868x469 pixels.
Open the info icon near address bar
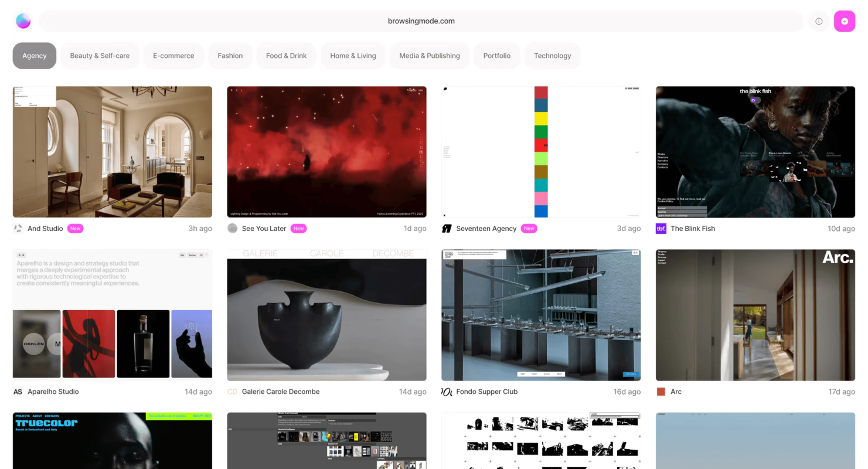point(819,21)
